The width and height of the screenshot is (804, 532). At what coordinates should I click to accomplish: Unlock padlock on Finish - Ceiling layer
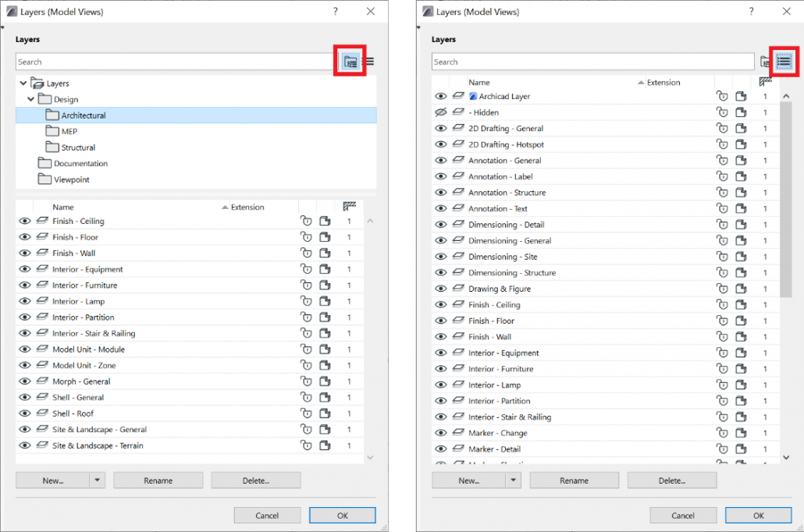point(306,221)
